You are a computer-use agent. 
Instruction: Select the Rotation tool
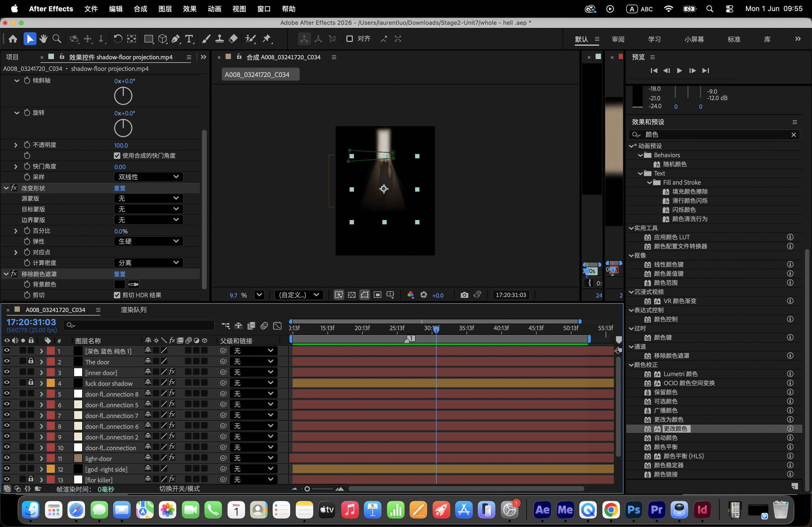pos(118,39)
